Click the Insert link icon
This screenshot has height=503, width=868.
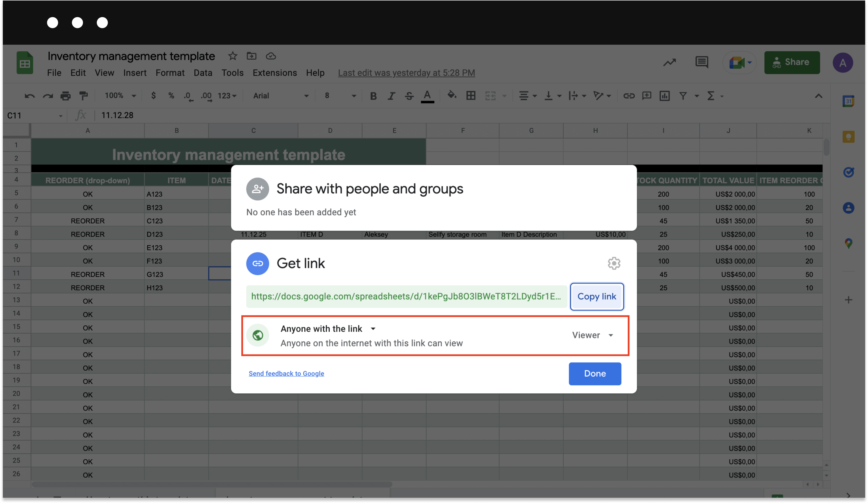pyautogui.click(x=629, y=96)
